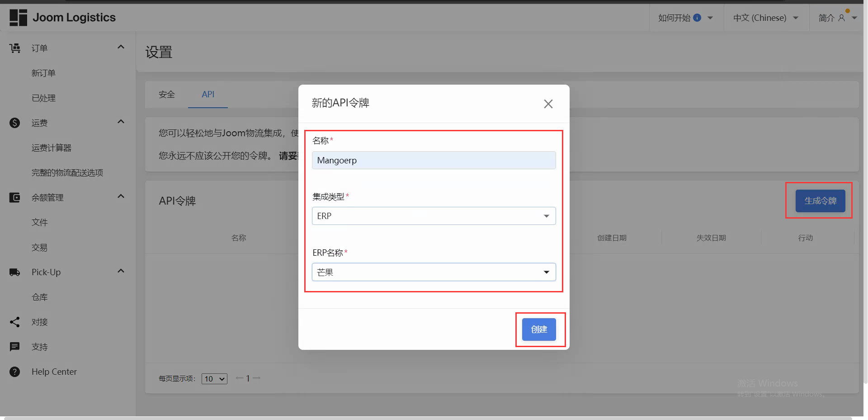Click the 订单 sidebar label
The width and height of the screenshot is (868, 420).
(x=39, y=48)
